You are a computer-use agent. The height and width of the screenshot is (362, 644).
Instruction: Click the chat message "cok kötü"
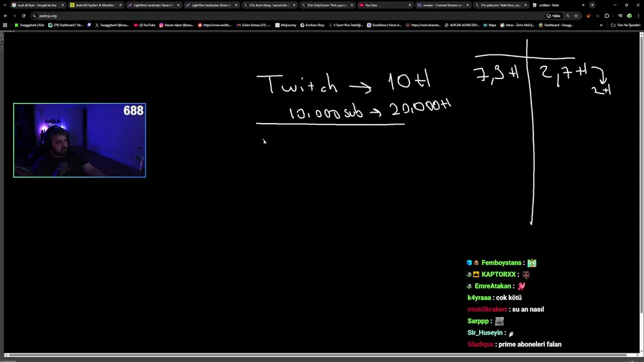click(x=509, y=298)
